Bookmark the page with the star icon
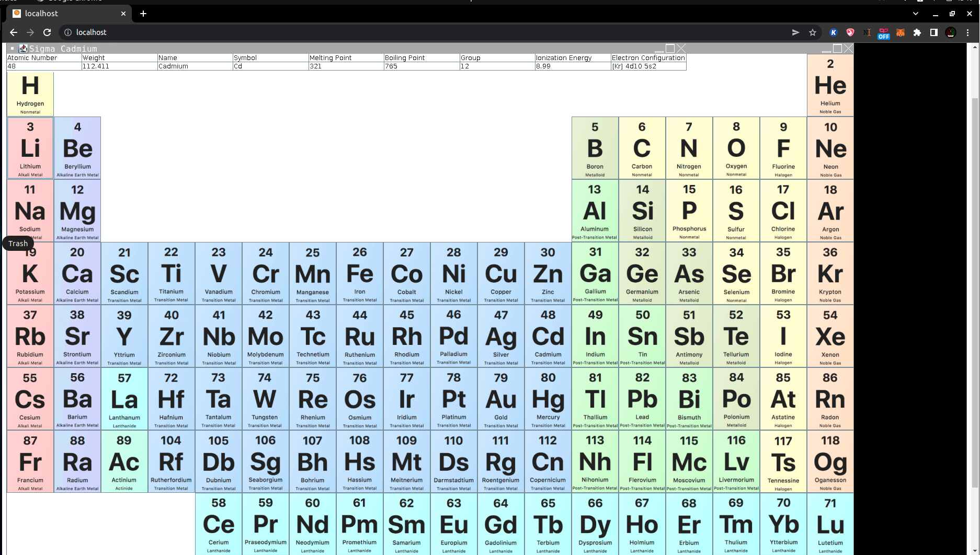The height and width of the screenshot is (555, 980). point(813,32)
